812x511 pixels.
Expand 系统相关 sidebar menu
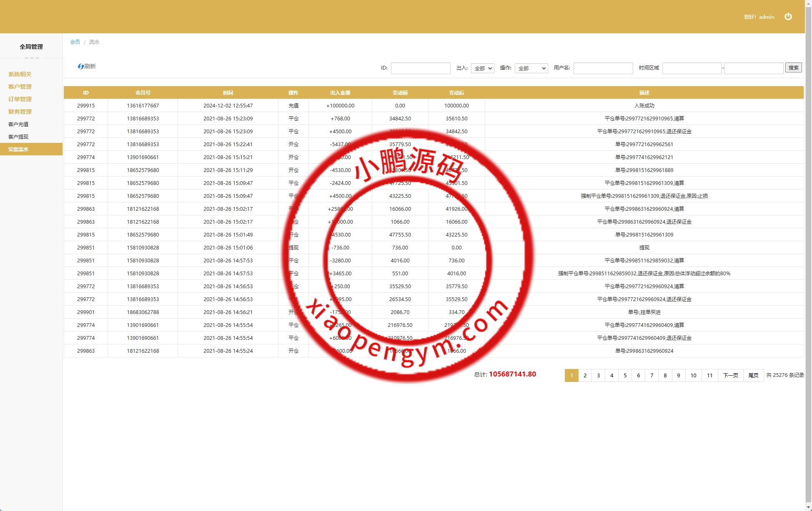click(x=20, y=74)
